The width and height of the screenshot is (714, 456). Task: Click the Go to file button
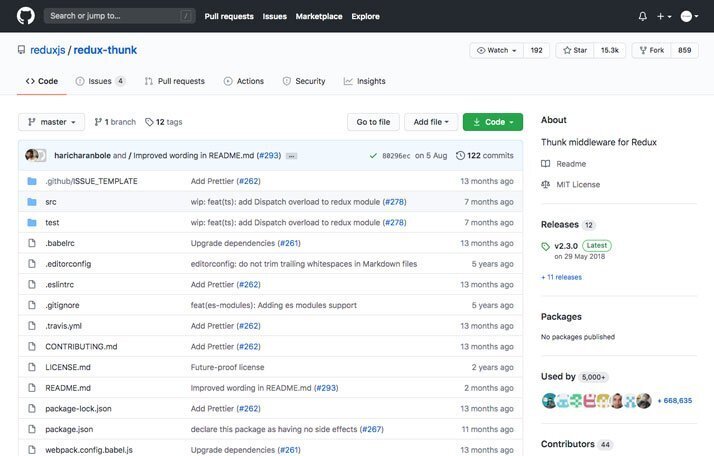click(373, 122)
